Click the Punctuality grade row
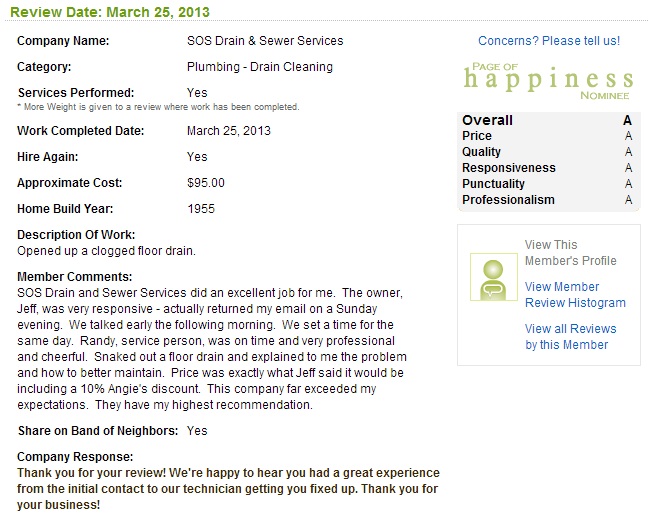This screenshot has width=648, height=523. [x=547, y=184]
